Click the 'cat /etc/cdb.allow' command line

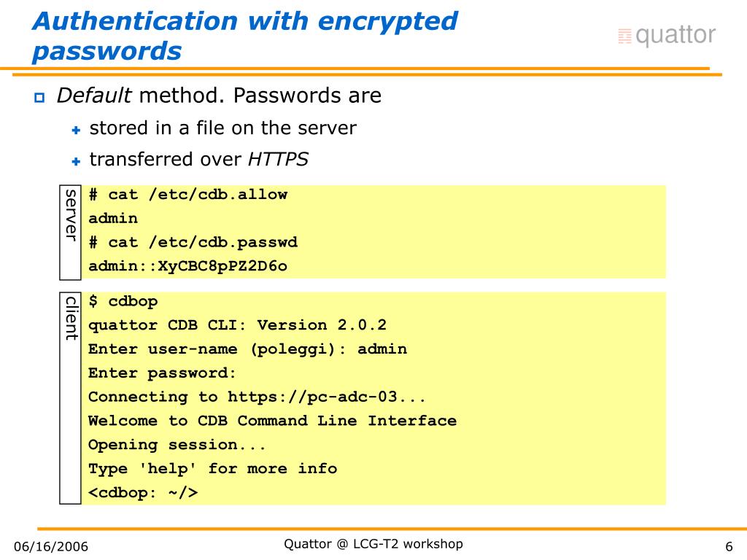tap(187, 194)
